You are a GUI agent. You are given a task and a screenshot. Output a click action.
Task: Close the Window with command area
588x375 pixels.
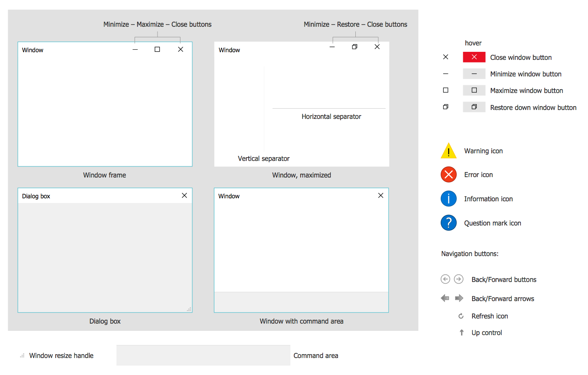coord(380,195)
